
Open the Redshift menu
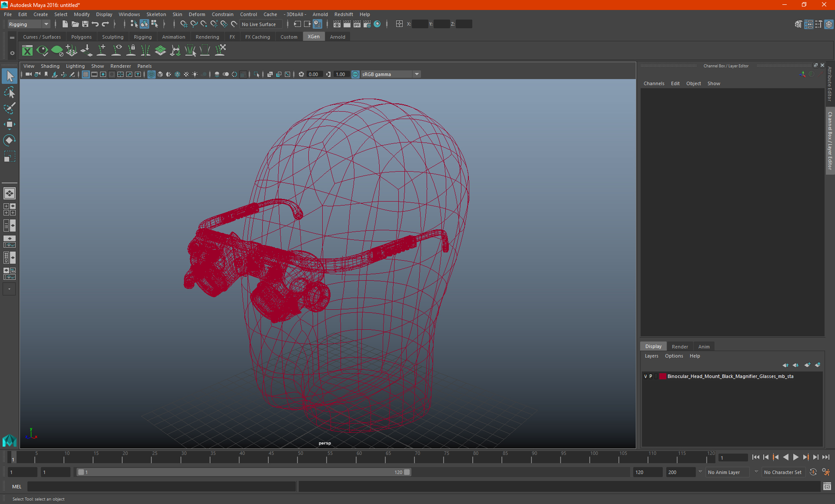(344, 14)
